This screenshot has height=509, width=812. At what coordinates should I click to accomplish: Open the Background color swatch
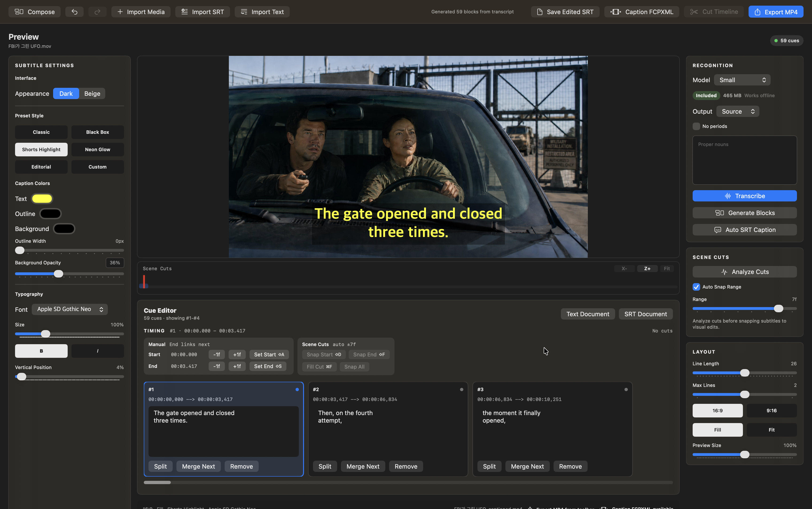pos(64,229)
